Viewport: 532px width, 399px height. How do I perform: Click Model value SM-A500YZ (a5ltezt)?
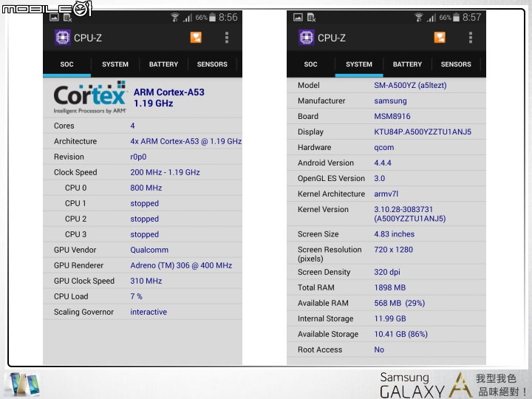(x=410, y=86)
